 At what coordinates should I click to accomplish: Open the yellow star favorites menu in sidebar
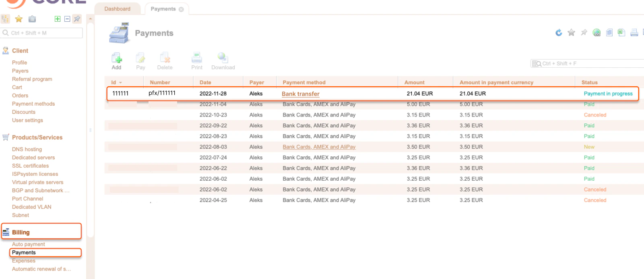19,19
